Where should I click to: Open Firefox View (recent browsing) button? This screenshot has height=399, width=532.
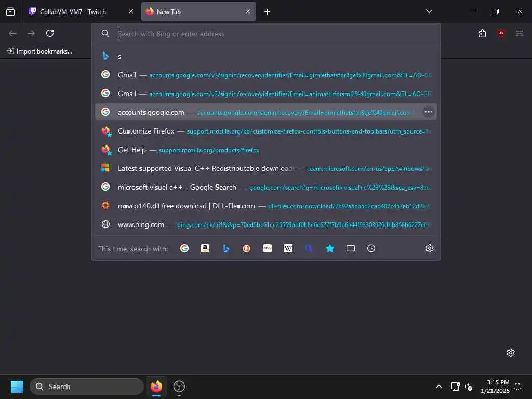[10, 11]
